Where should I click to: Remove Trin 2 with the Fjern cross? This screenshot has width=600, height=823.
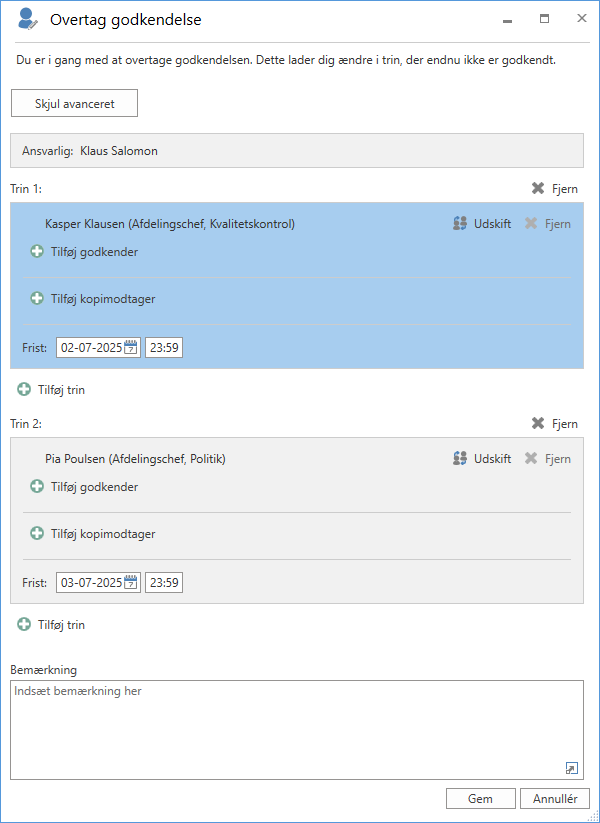tap(538, 424)
